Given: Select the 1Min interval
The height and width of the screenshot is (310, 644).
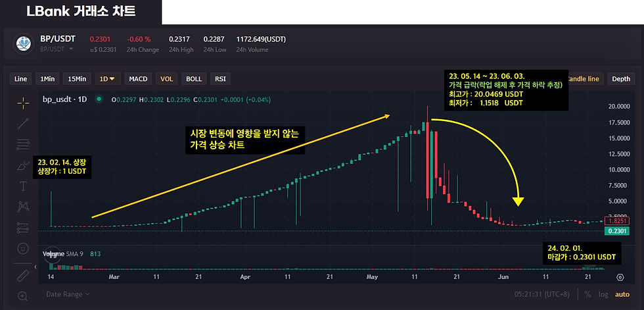Looking at the screenshot, I should point(47,79).
